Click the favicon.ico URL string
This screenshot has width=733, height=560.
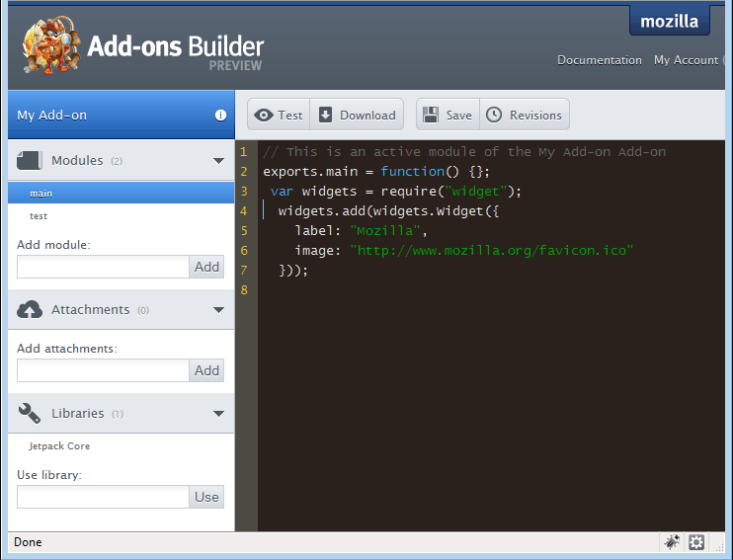tap(491, 251)
